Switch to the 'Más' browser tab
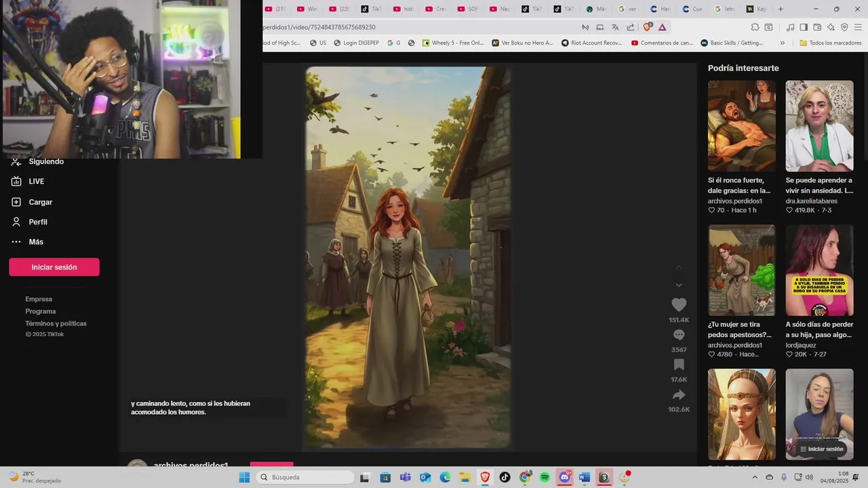Screen dimensions: 868x488 (596, 9)
